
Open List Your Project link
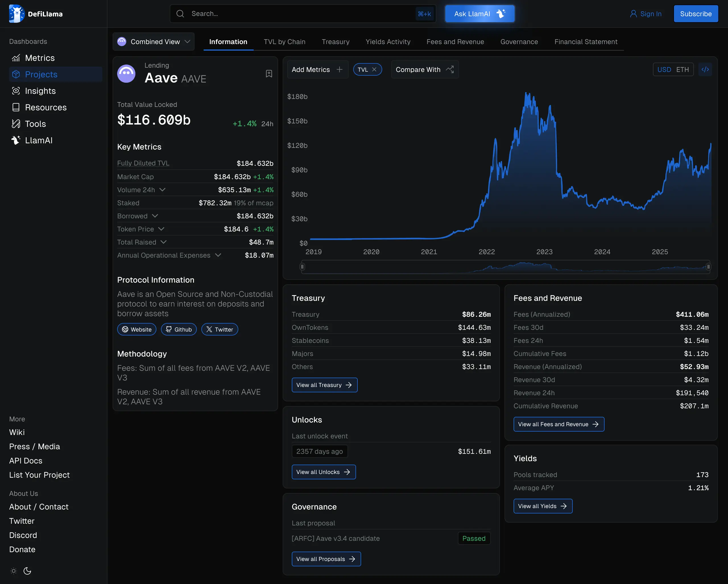pyautogui.click(x=40, y=475)
